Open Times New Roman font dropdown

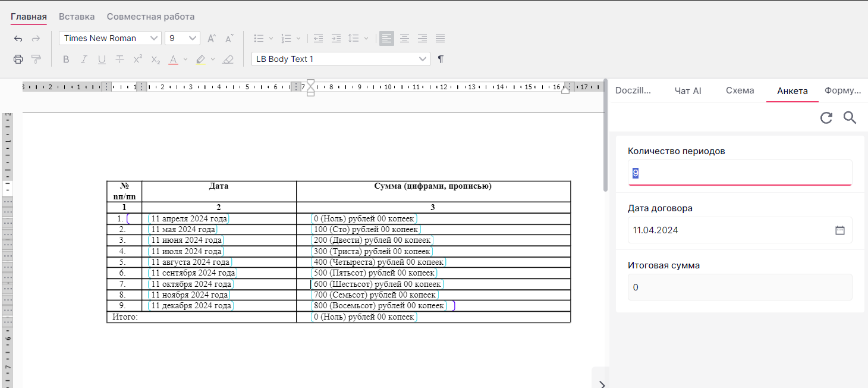[110, 38]
